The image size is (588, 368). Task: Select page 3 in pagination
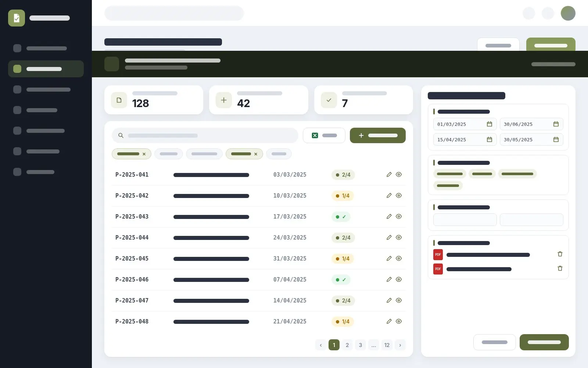361,345
